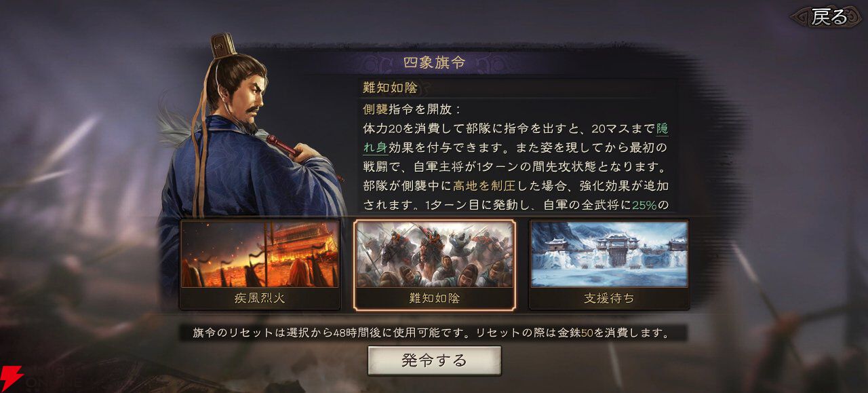Click the flag order reset notice bar
868x393 pixels.
[x=433, y=333]
